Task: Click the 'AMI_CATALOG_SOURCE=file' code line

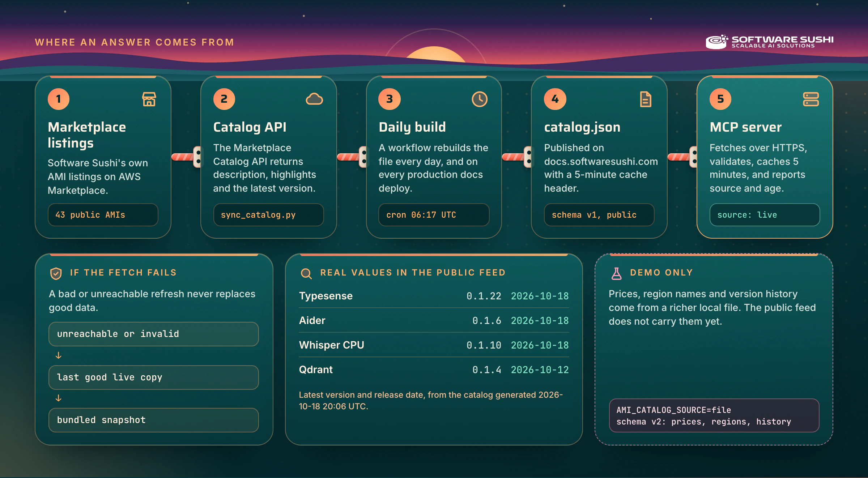Action: click(673, 410)
